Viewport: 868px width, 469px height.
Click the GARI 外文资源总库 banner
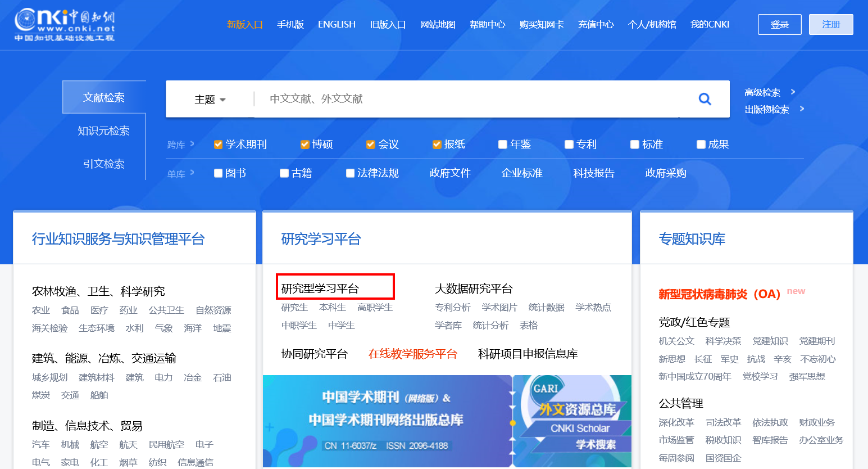573,421
